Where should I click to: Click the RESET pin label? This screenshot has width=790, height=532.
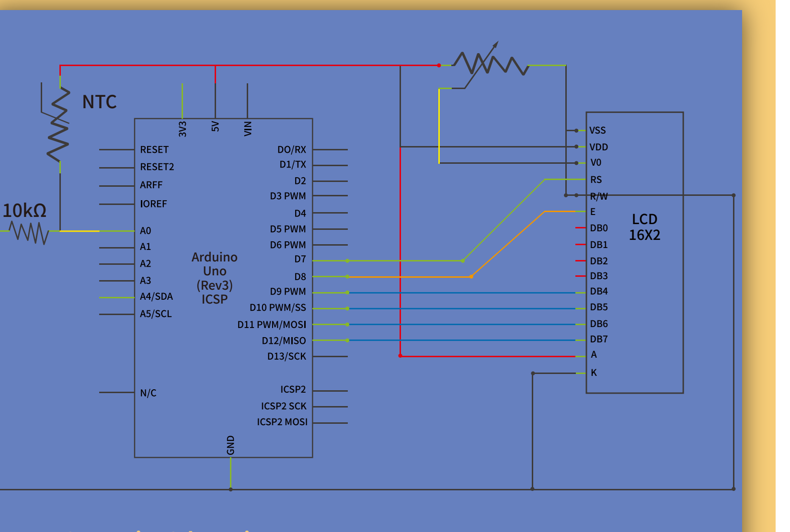(x=154, y=150)
